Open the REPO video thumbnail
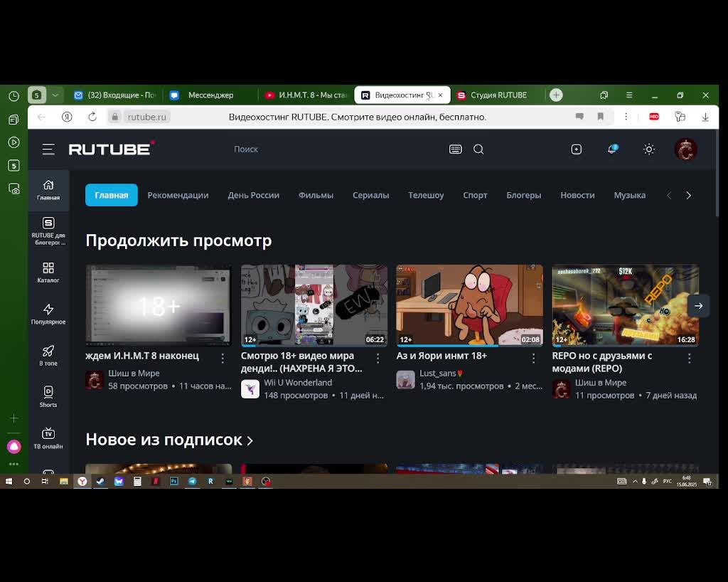The height and width of the screenshot is (582, 728). click(625, 305)
